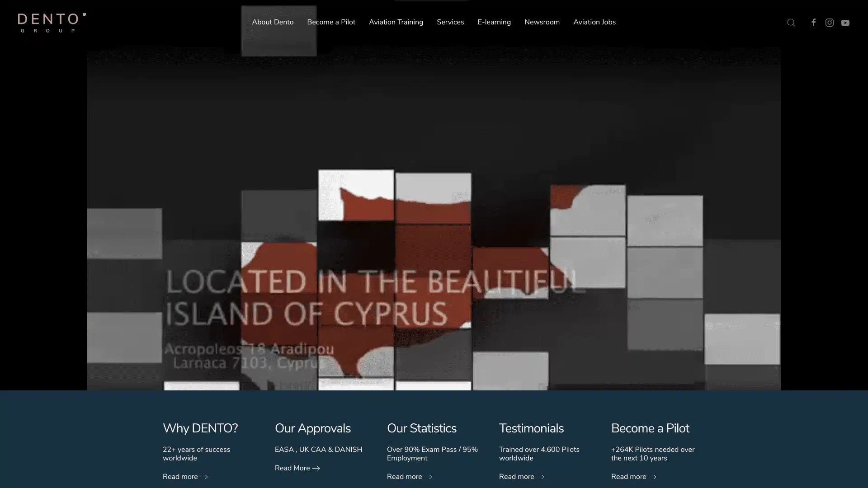Viewport: 868px width, 488px height.
Task: Read more under Our Statistics
Action: coord(404,477)
